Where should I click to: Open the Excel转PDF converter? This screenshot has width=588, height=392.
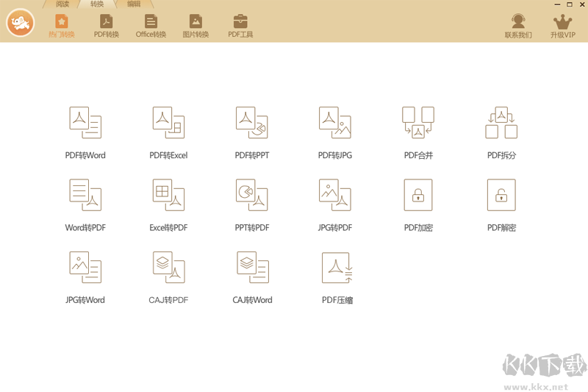click(168, 195)
